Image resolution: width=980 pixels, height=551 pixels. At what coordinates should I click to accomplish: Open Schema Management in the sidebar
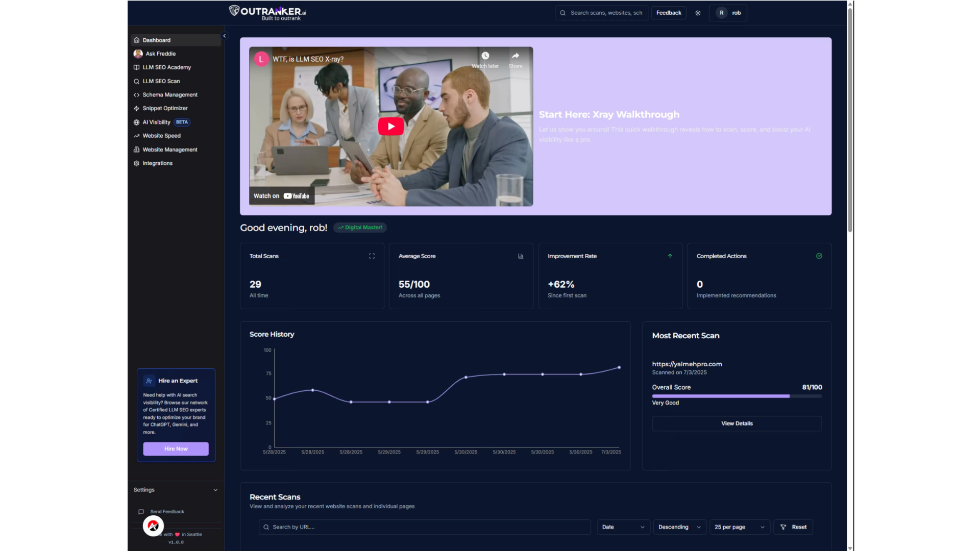click(169, 95)
